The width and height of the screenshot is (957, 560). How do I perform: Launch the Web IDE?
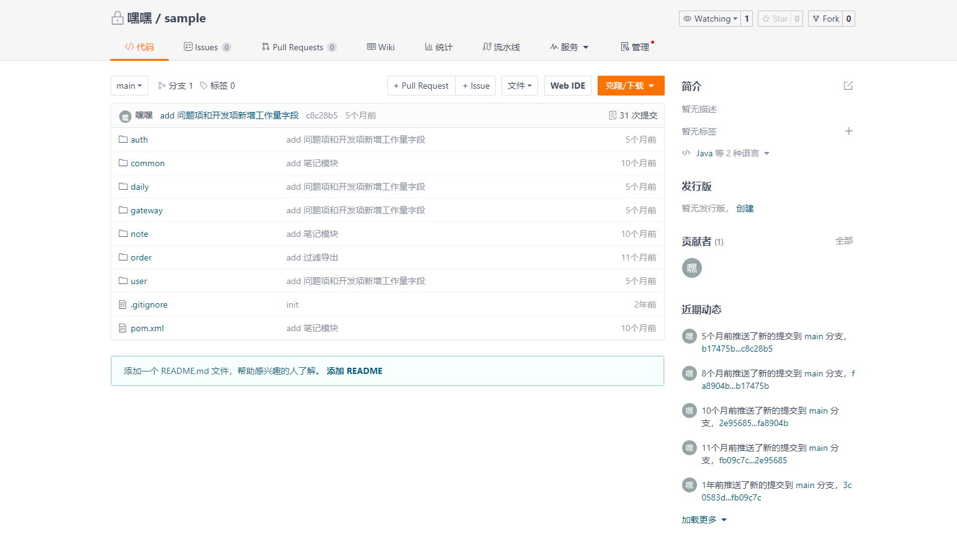568,86
